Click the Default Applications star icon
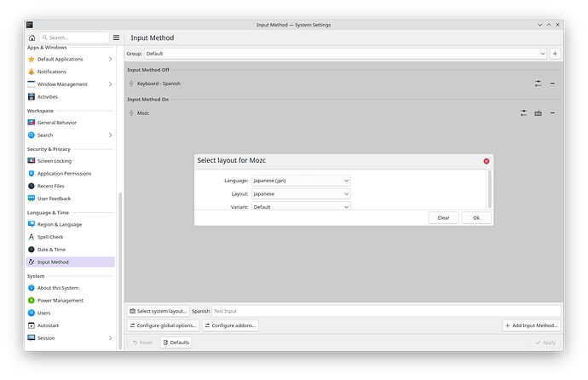 pos(32,59)
